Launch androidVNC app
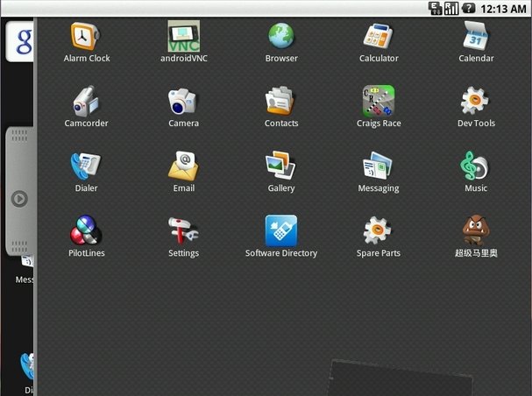Image resolution: width=532 pixels, height=396 pixels. pyautogui.click(x=183, y=42)
